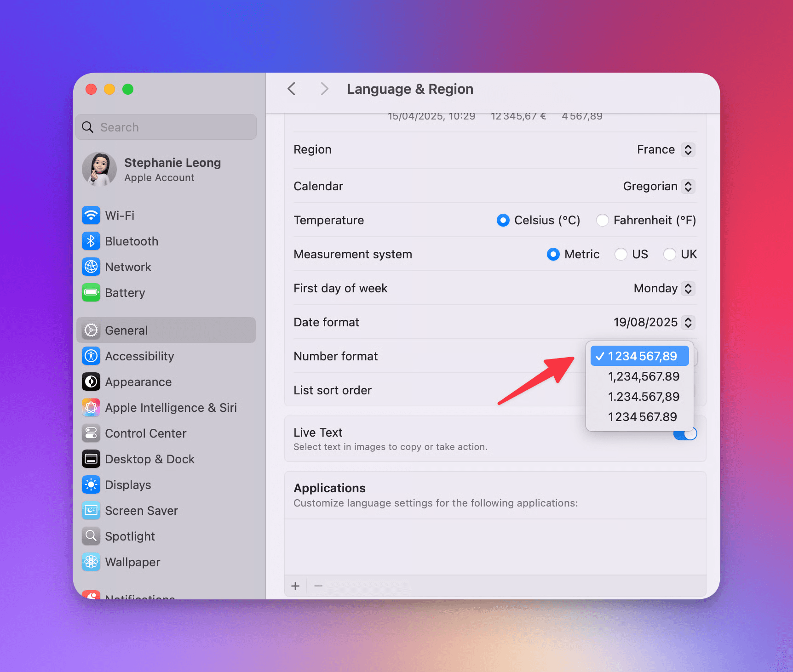Image resolution: width=793 pixels, height=672 pixels.
Task: Select Fahrenheit for temperature
Action: coord(603,220)
